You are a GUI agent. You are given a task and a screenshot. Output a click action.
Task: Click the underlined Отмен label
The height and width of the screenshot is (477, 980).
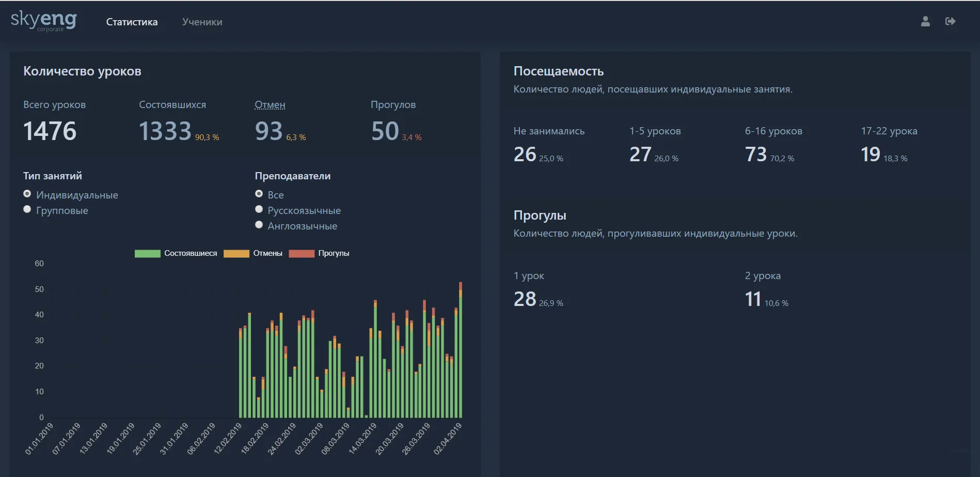point(270,104)
